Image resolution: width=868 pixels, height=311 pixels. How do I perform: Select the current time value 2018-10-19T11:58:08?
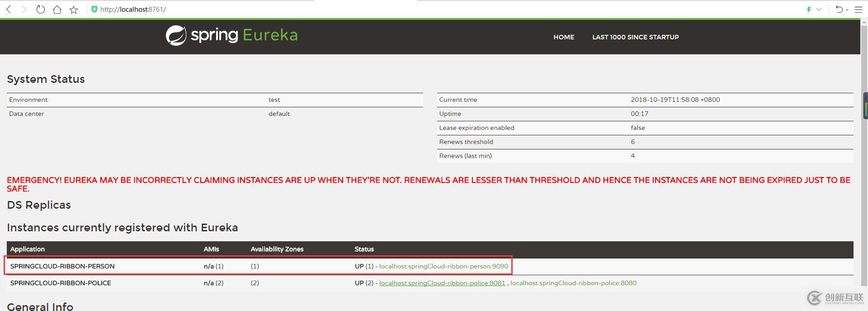(x=675, y=100)
